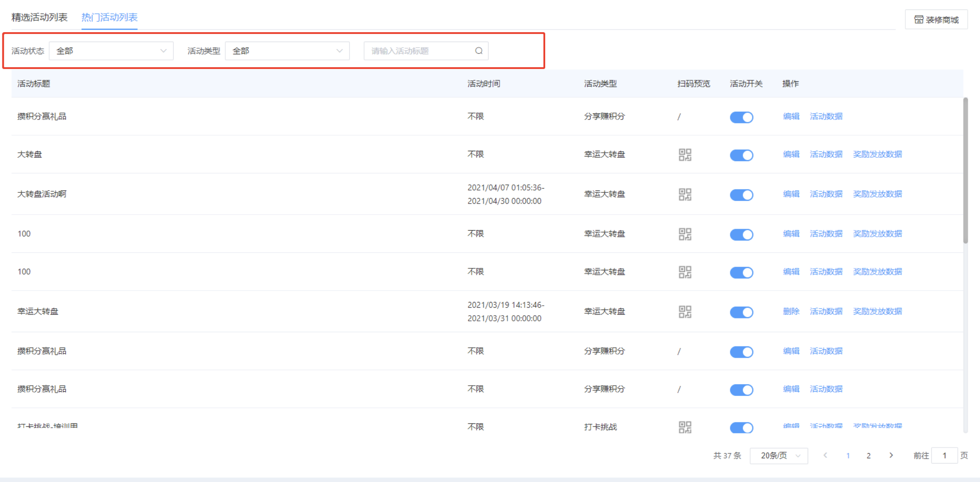This screenshot has width=980, height=482.
Task: Go to next page arrow
Action: (x=891, y=456)
